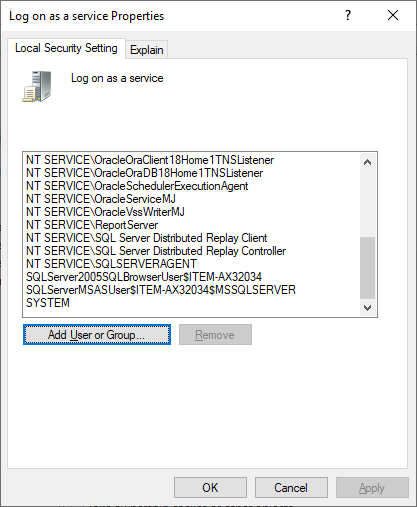Viewport: 417px width, 507px height.
Task: Click the list's scroll up arrow
Action: pos(368,162)
